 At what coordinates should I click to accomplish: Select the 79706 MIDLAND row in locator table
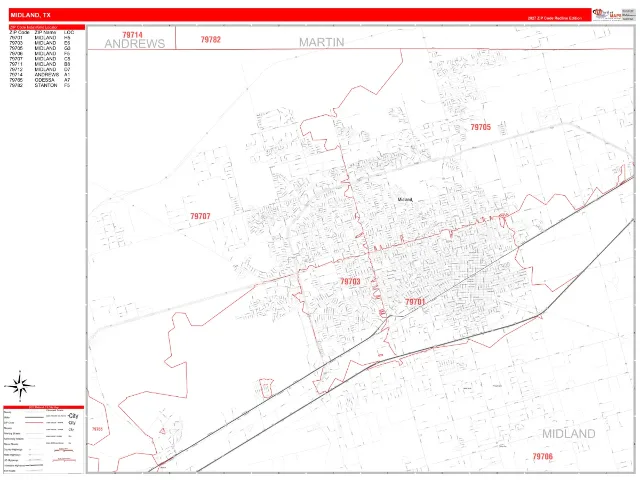point(40,53)
